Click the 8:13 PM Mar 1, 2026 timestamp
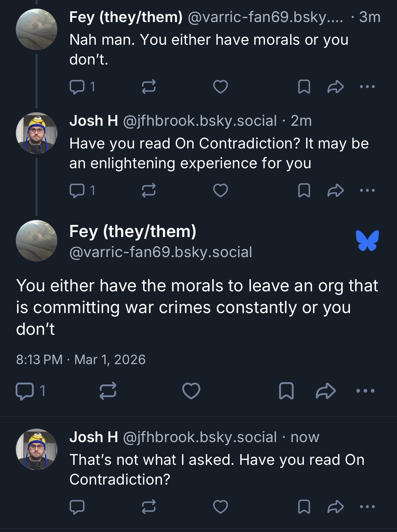Image resolution: width=397 pixels, height=532 pixels. 81,359
